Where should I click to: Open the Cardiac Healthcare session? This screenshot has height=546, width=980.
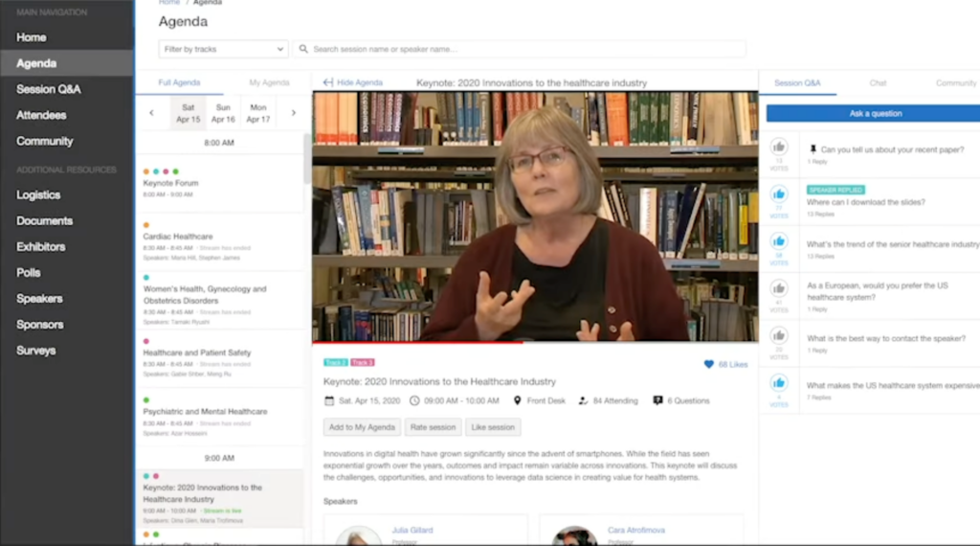(x=219, y=242)
